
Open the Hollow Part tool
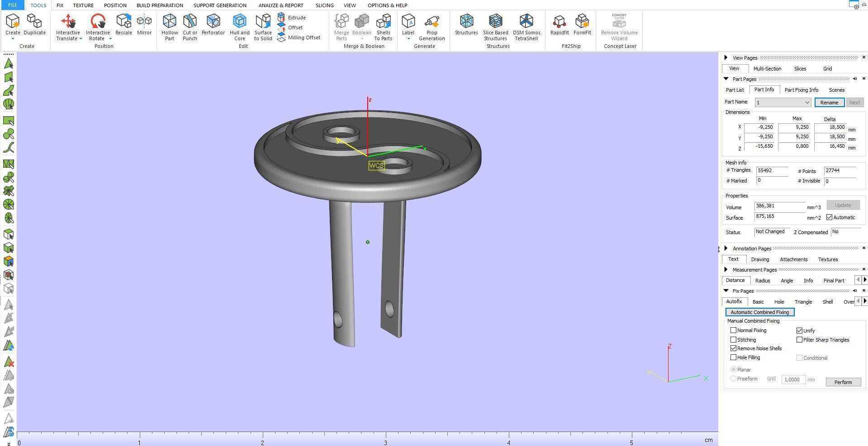point(170,27)
